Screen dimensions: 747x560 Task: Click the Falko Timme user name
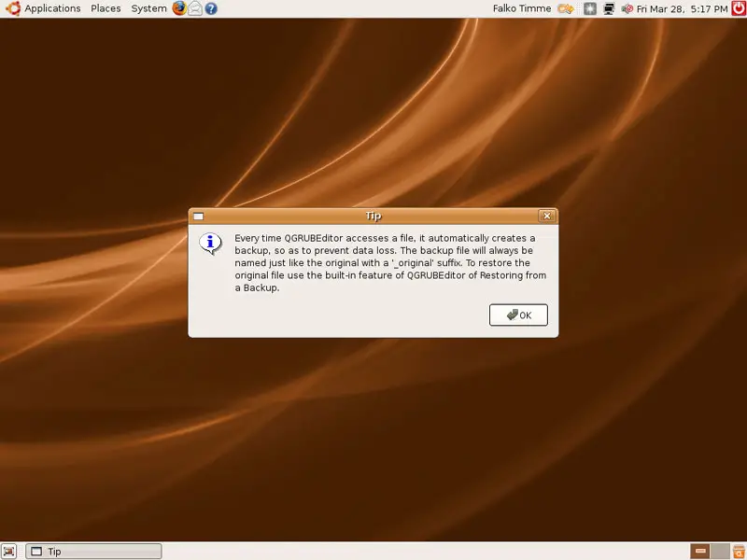522,8
